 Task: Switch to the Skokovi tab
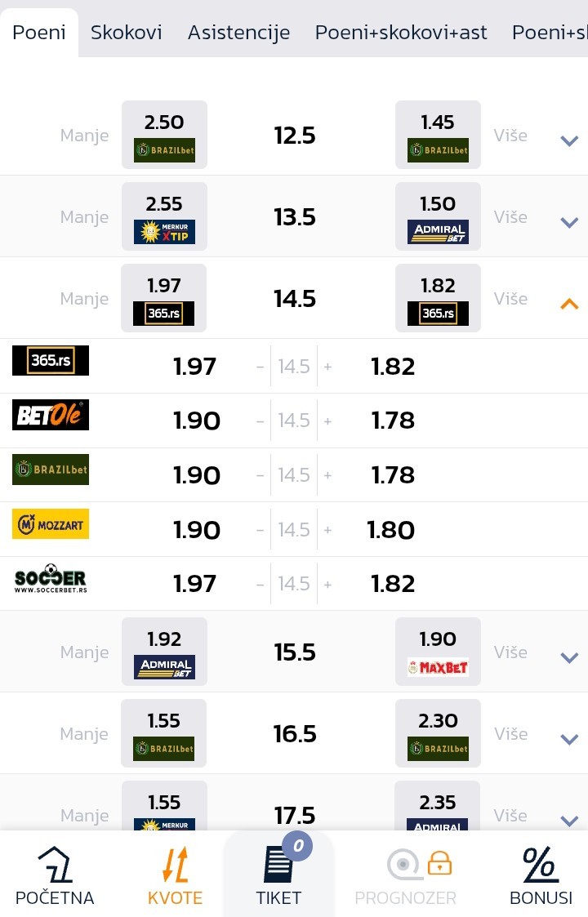point(127,33)
